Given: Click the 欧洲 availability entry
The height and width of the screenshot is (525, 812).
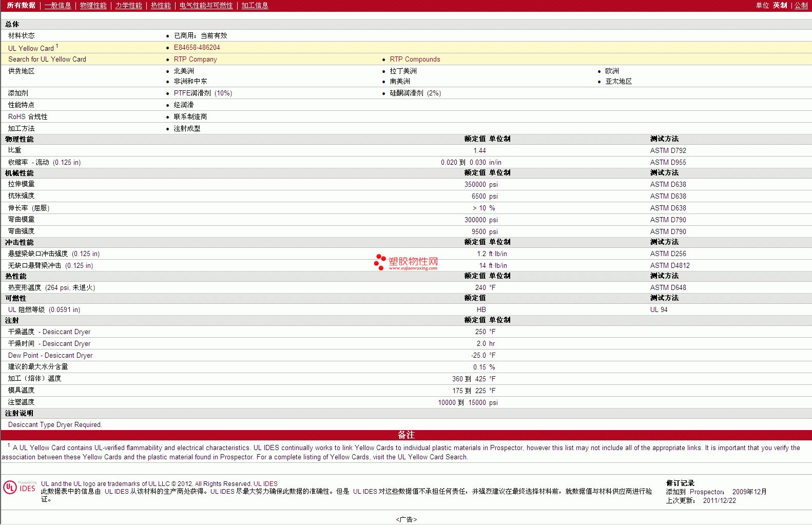Looking at the screenshot, I should click(612, 71).
